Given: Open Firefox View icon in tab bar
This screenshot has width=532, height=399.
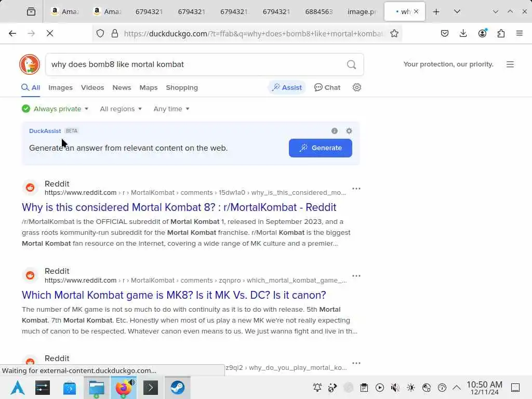Looking at the screenshot, I should coord(31,12).
